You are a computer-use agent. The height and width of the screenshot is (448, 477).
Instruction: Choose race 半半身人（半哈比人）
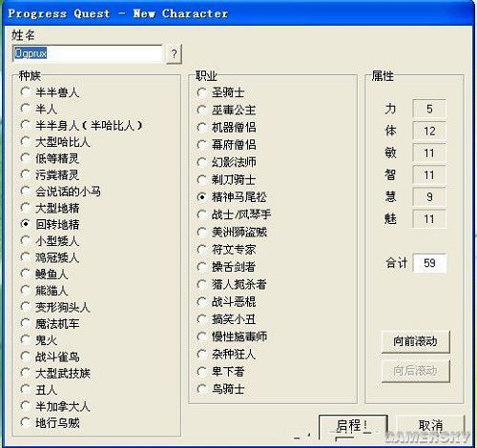pyautogui.click(x=81, y=126)
